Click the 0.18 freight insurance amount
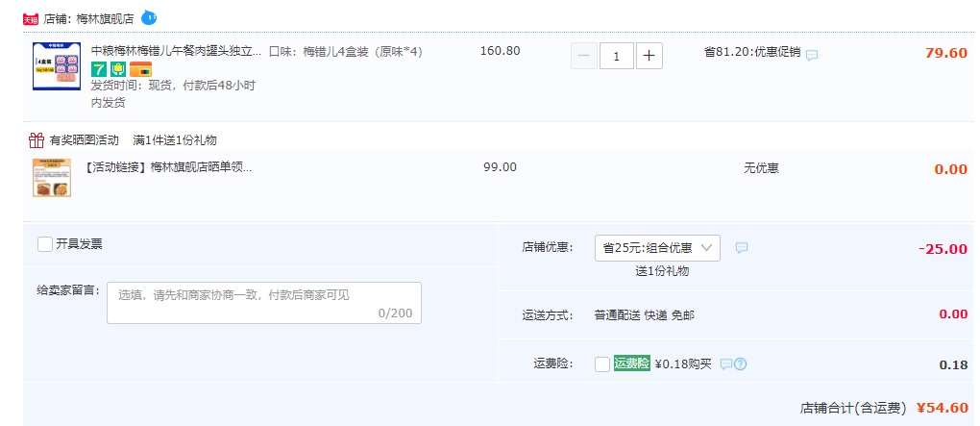 coord(954,365)
